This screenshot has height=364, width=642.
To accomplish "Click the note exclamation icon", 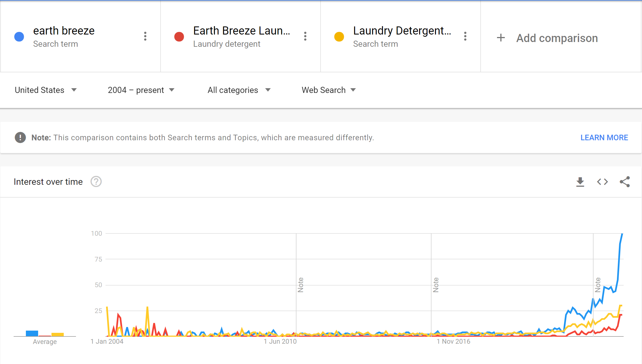I will coord(20,137).
